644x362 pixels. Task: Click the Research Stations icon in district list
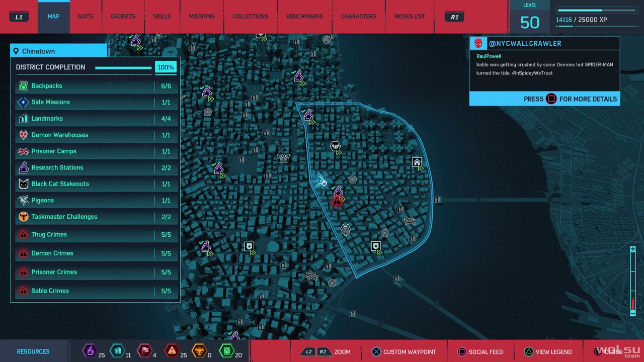(23, 167)
